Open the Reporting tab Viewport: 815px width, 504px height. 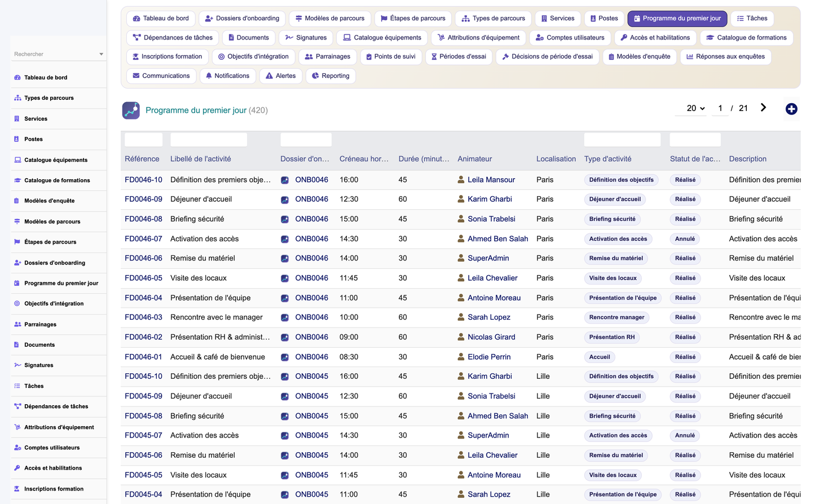(331, 76)
